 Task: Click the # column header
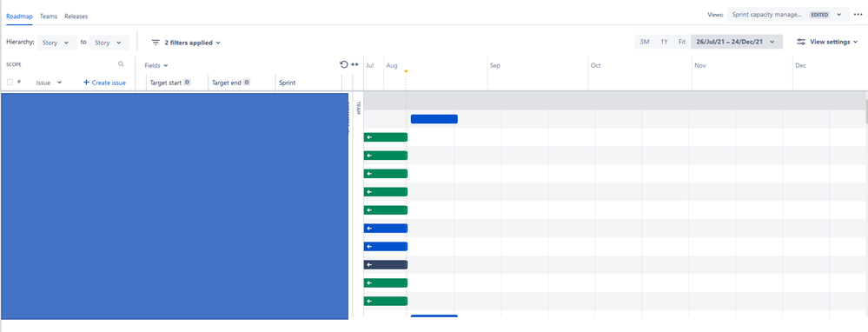(19, 82)
